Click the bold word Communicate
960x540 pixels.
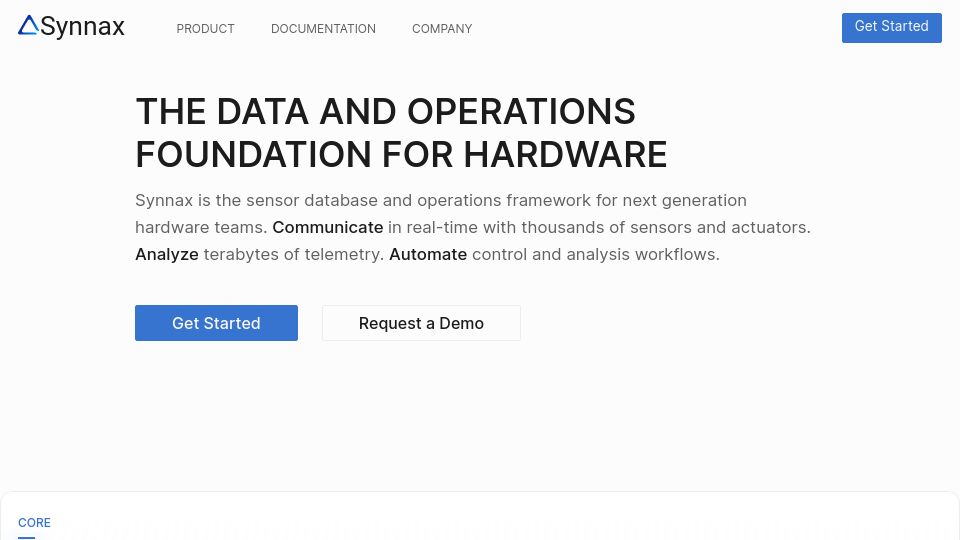(328, 227)
